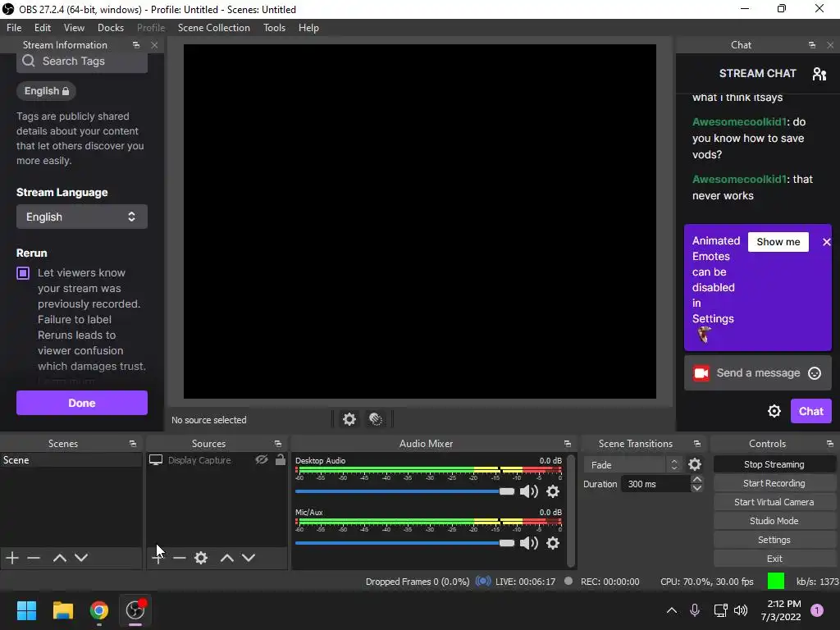
Task: Open source properties gear under preview
Action: (x=349, y=419)
